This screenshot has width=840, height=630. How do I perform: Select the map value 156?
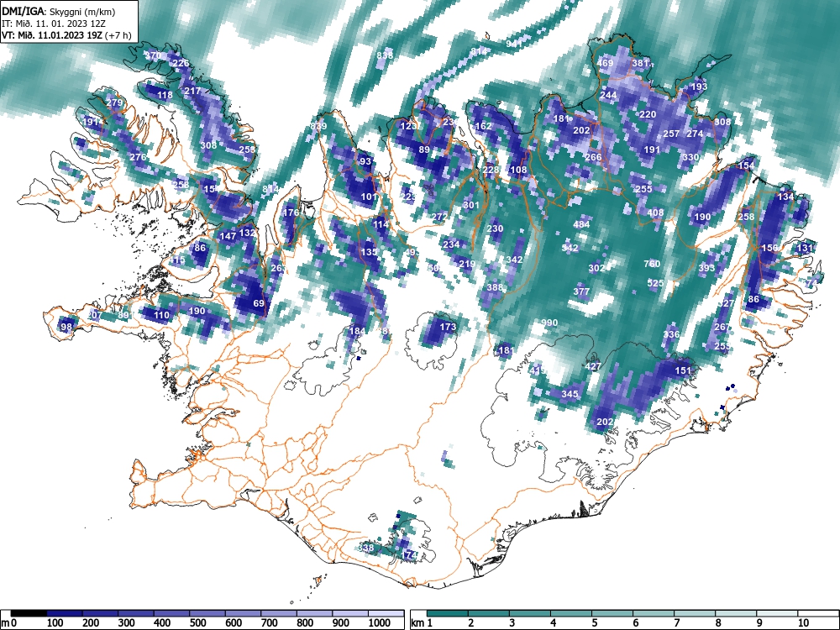click(769, 248)
